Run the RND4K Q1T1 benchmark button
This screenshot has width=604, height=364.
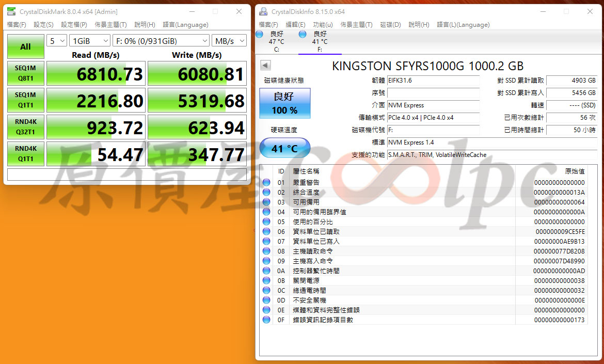[25, 154]
